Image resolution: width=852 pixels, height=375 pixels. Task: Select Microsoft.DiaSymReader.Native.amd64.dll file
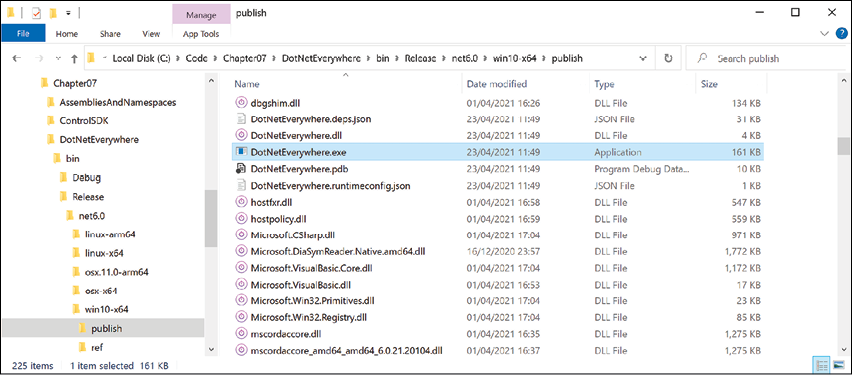click(x=338, y=252)
